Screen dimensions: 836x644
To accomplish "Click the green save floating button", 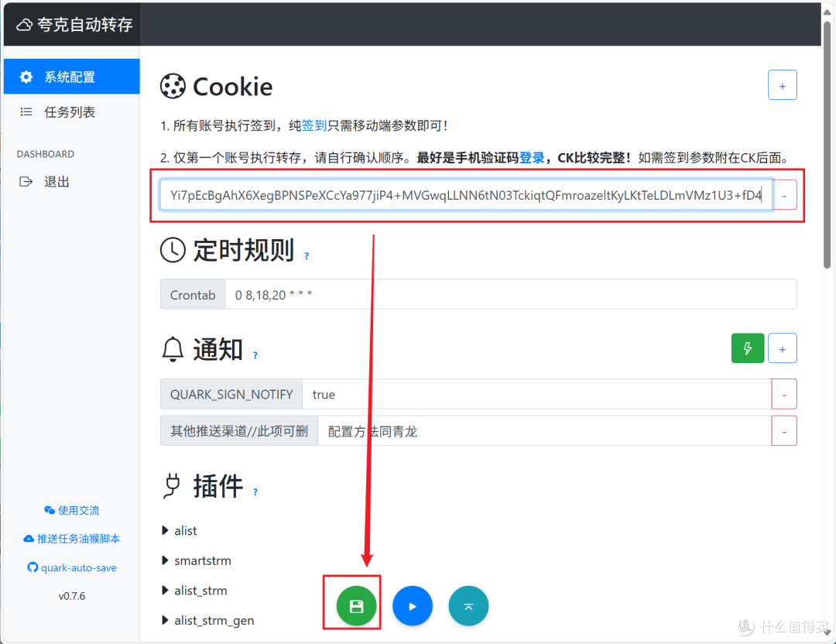I will [x=356, y=606].
